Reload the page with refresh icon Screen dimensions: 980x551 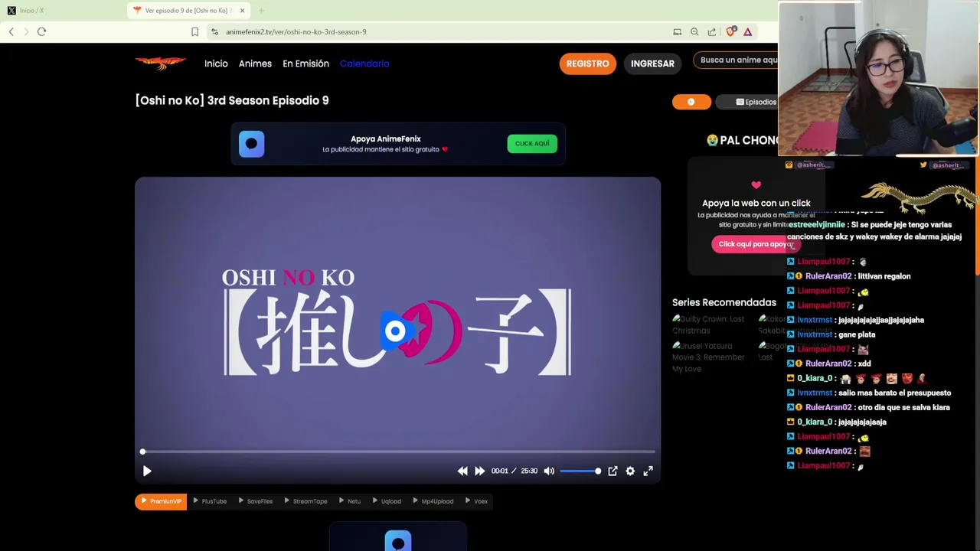[x=42, y=31]
